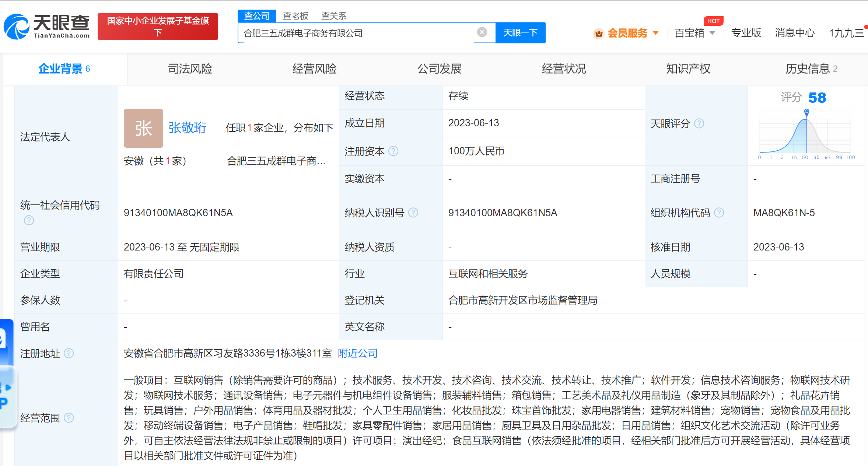
Task: Click the 国家中小企业发展子基金旗下 banner
Action: tap(158, 27)
